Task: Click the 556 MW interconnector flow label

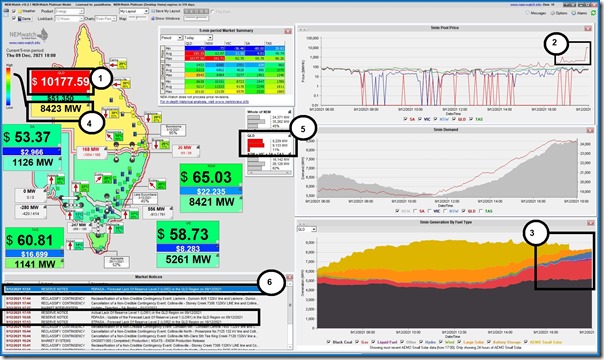Action: click(x=157, y=211)
